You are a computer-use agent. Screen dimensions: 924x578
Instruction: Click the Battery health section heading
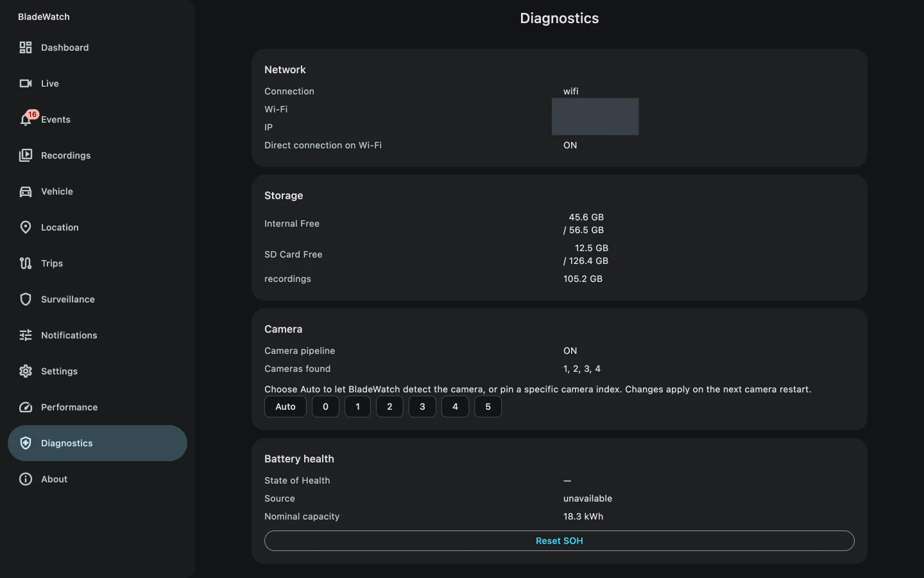point(299,459)
